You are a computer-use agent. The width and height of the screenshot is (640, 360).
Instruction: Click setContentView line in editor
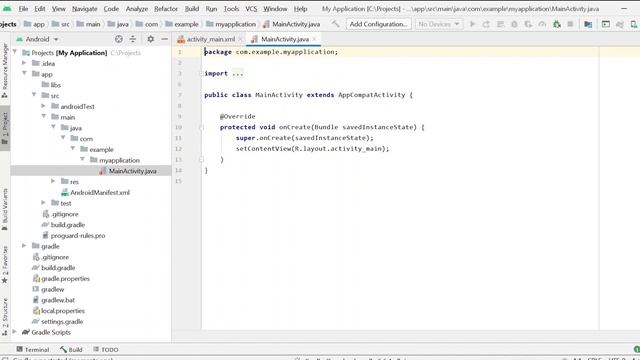click(x=313, y=149)
